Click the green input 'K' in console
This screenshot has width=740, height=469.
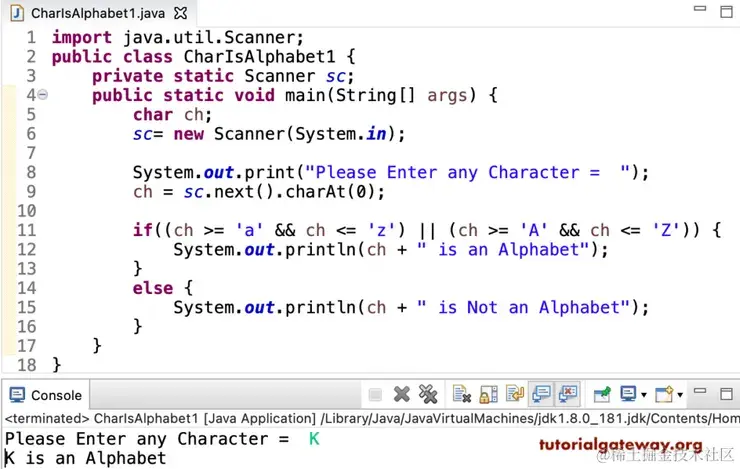coord(314,439)
